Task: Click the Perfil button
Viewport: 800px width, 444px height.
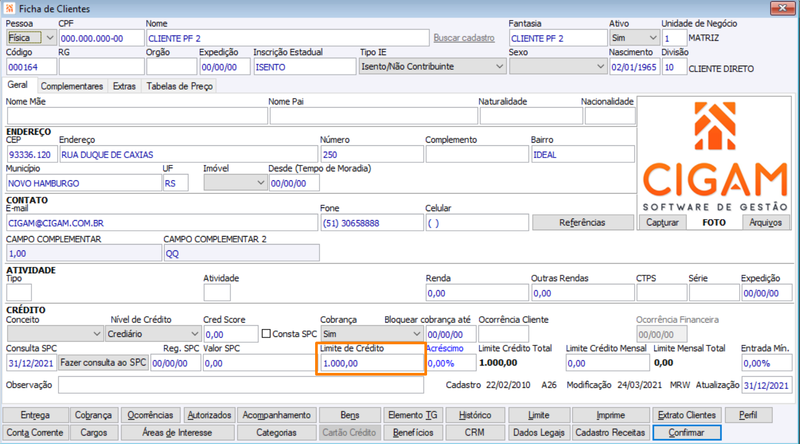Action: [748, 415]
